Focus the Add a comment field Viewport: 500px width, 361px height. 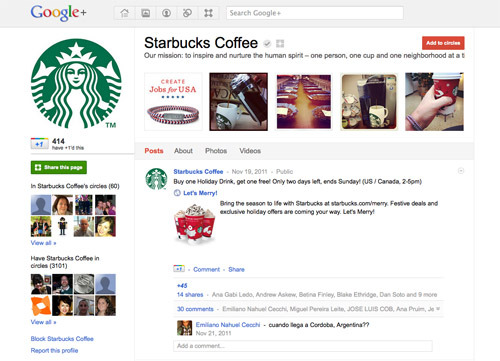[x=303, y=346]
